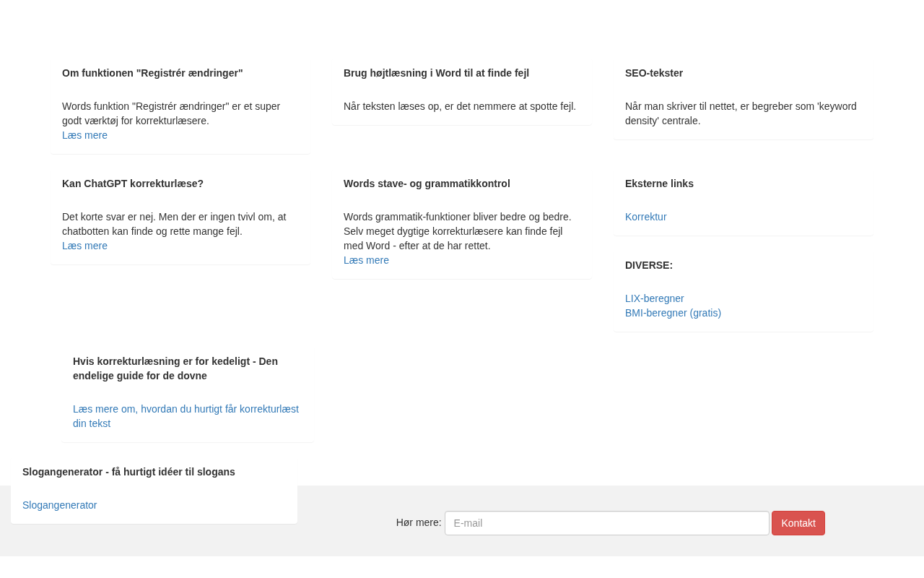Click the 'Brug højtlæsning i Word' heading
Image resolution: width=924 pixels, height=578 pixels.
coord(436,73)
